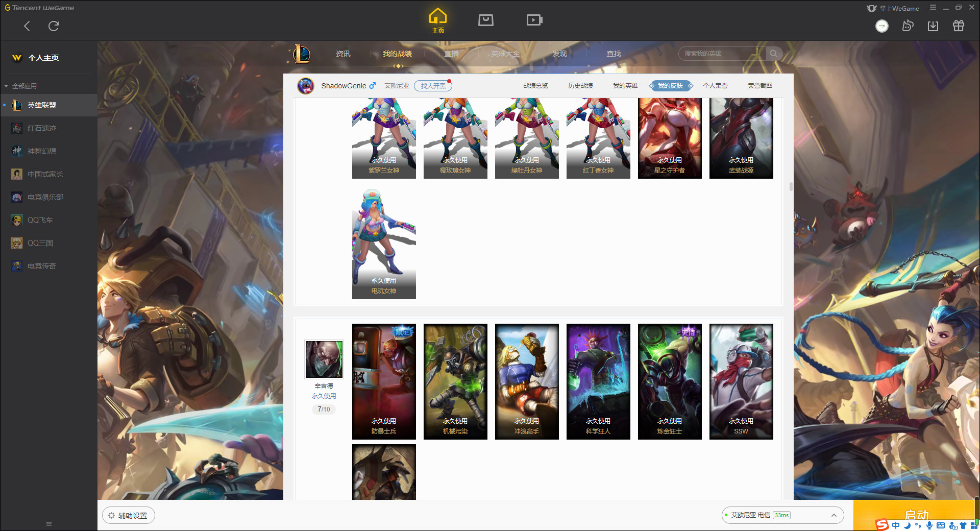980x531 pixels.
Task: Open the 电玩女神 skin card
Action: [x=384, y=243]
